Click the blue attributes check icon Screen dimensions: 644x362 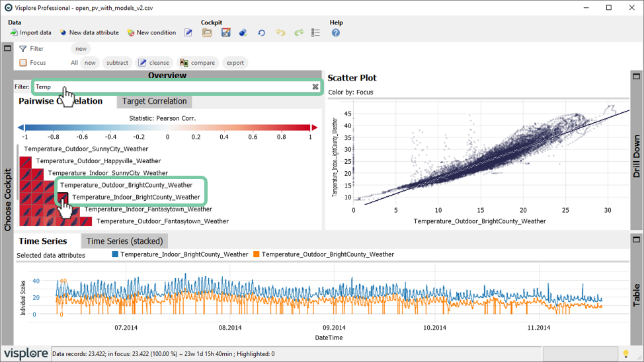243,32
